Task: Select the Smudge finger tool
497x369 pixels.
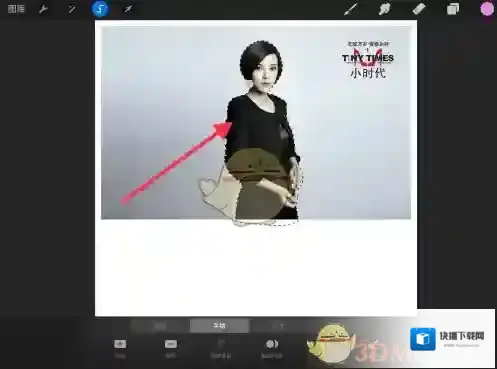Action: 384,9
